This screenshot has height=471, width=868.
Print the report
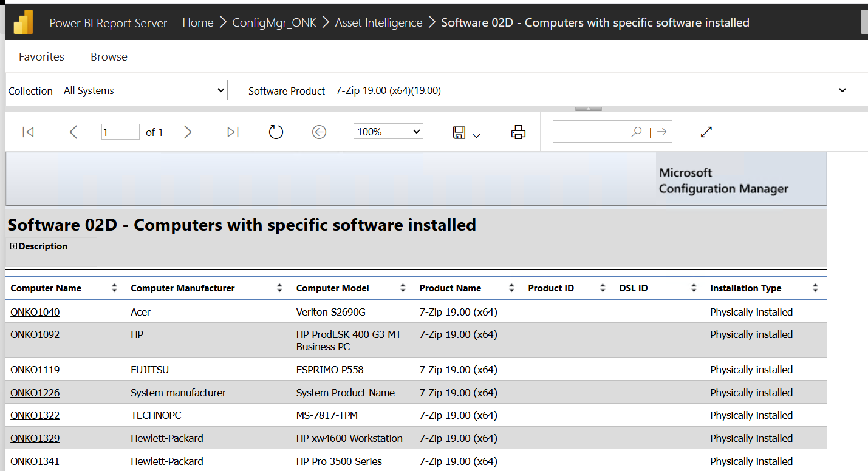(518, 132)
